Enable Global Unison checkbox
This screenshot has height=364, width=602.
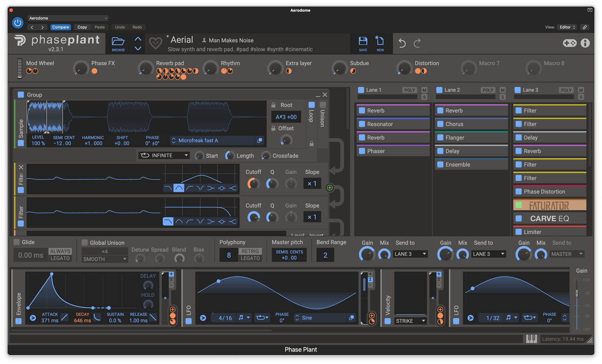[x=85, y=243]
